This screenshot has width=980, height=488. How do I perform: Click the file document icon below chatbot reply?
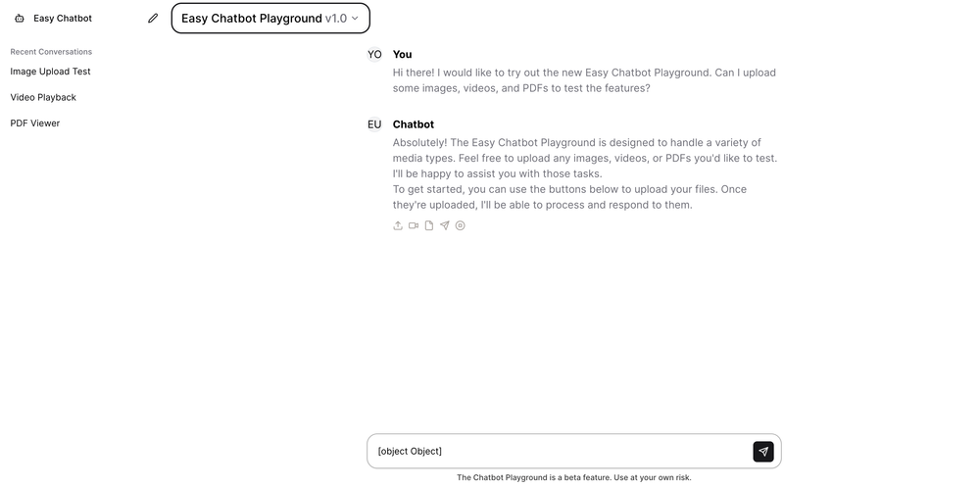pos(429,225)
